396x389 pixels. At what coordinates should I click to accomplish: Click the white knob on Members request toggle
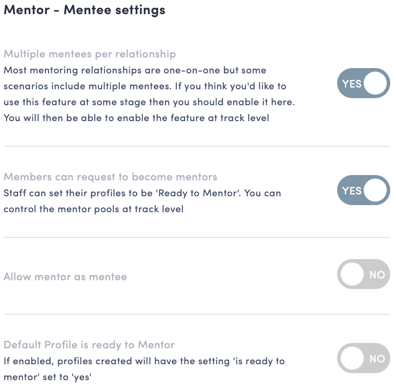pyautogui.click(x=376, y=190)
